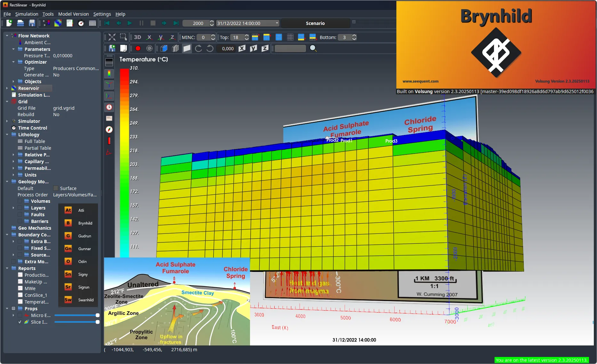Tick the Faults checkbox

(x=20, y=215)
